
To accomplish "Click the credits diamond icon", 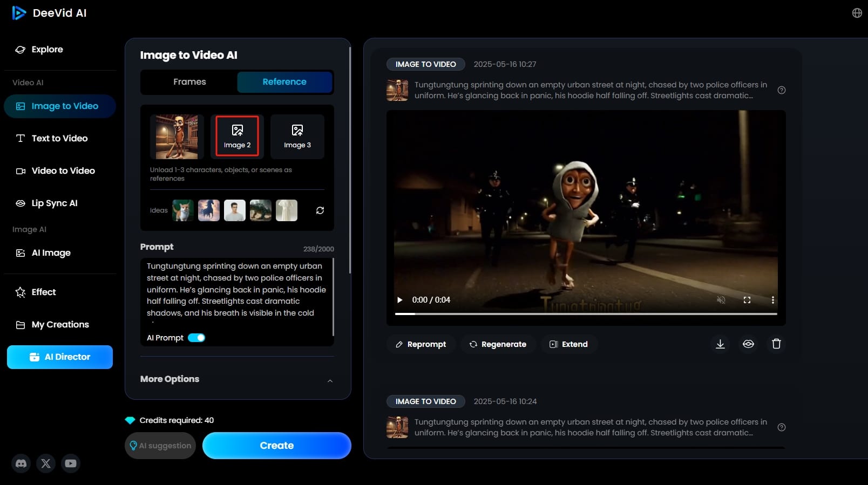I will (130, 420).
